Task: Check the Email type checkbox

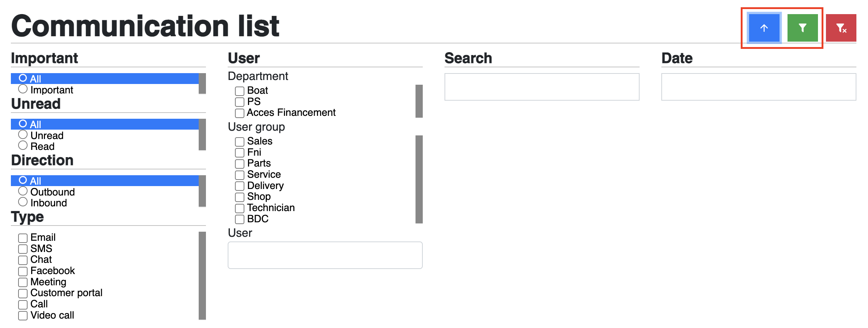Action: pyautogui.click(x=23, y=238)
